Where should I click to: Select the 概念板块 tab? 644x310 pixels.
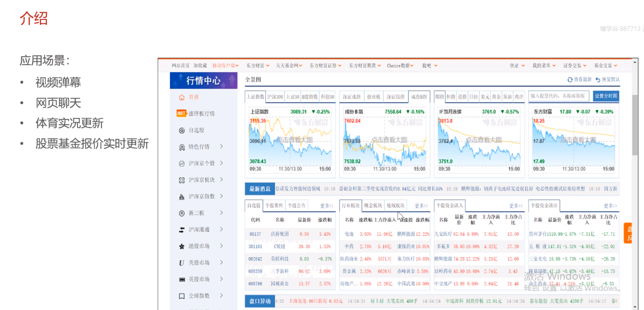pos(373,206)
